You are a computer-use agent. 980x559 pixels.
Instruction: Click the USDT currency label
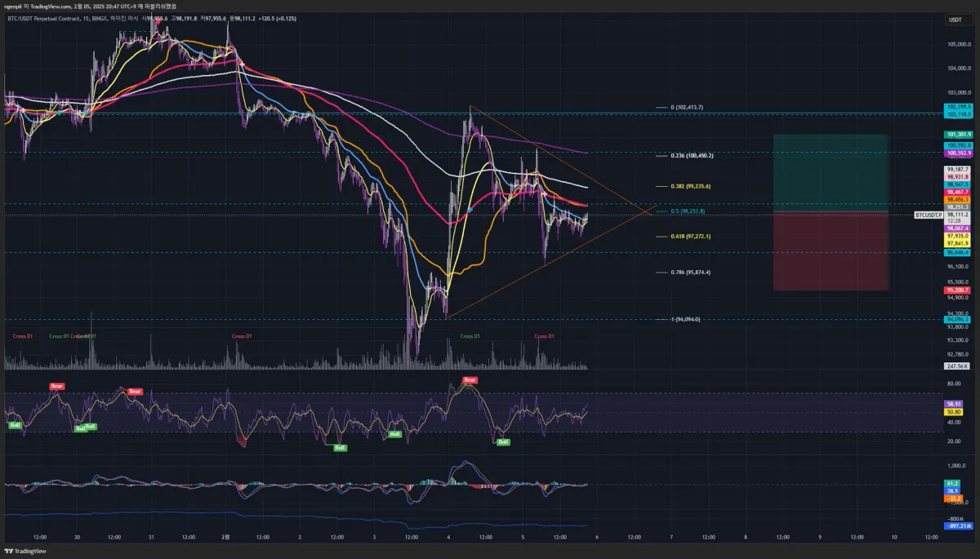point(955,20)
